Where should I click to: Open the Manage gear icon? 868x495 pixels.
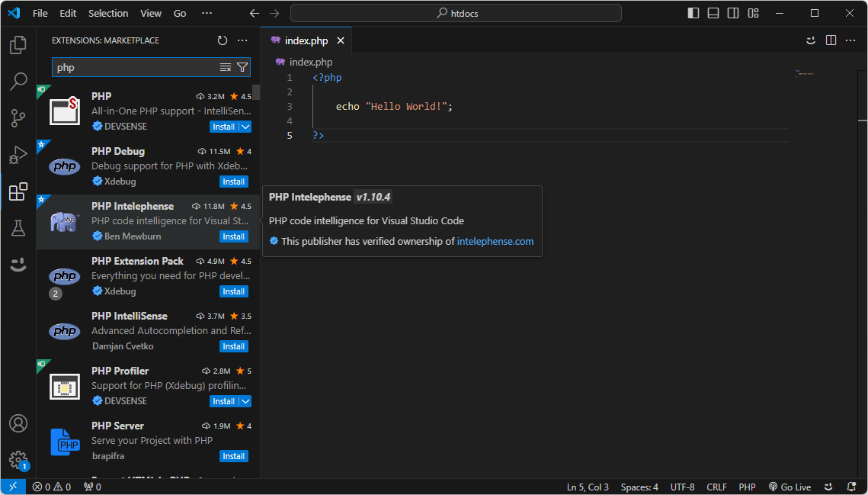click(x=18, y=459)
